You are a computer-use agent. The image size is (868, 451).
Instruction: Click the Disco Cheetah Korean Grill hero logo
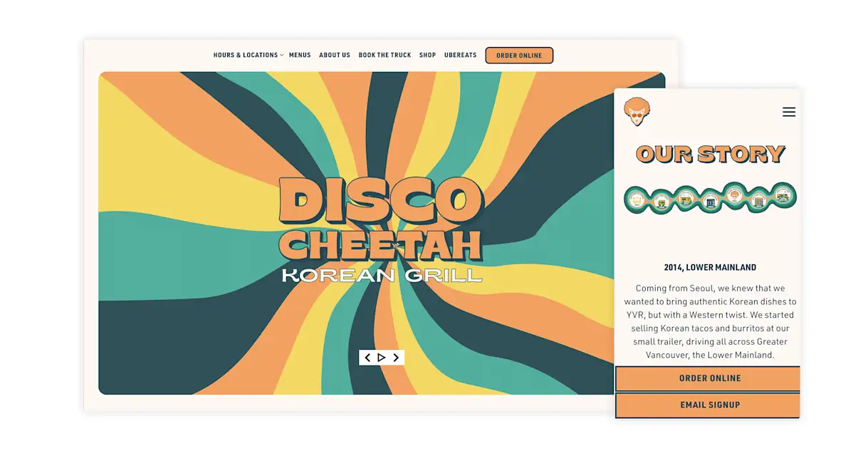tap(382, 229)
